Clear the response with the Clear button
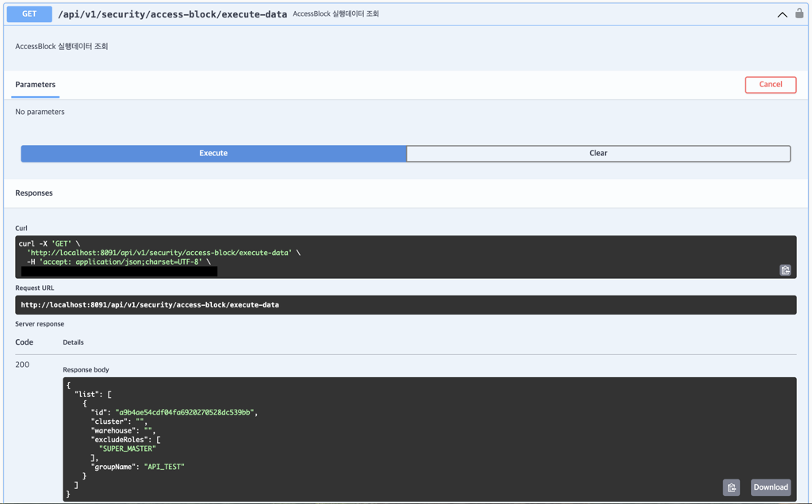 click(598, 153)
